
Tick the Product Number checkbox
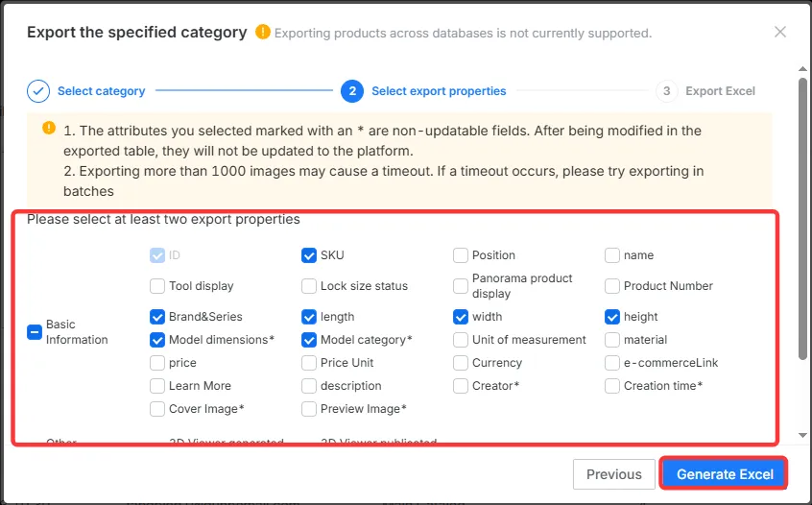point(612,286)
